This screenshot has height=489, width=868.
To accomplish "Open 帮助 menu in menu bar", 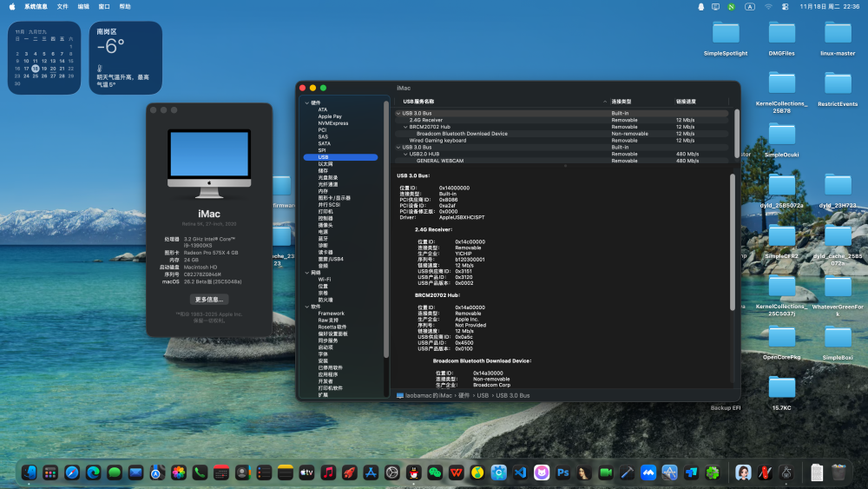I will [x=125, y=7].
